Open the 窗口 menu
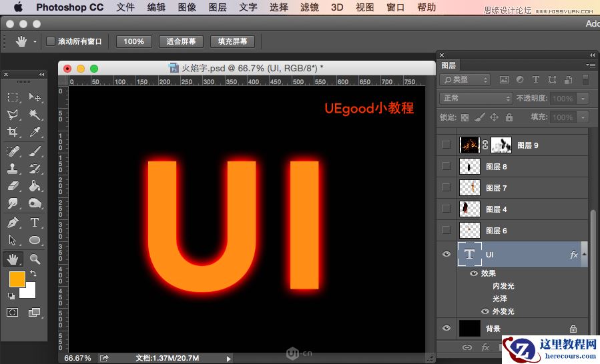The width and height of the screenshot is (600, 364). click(x=395, y=7)
